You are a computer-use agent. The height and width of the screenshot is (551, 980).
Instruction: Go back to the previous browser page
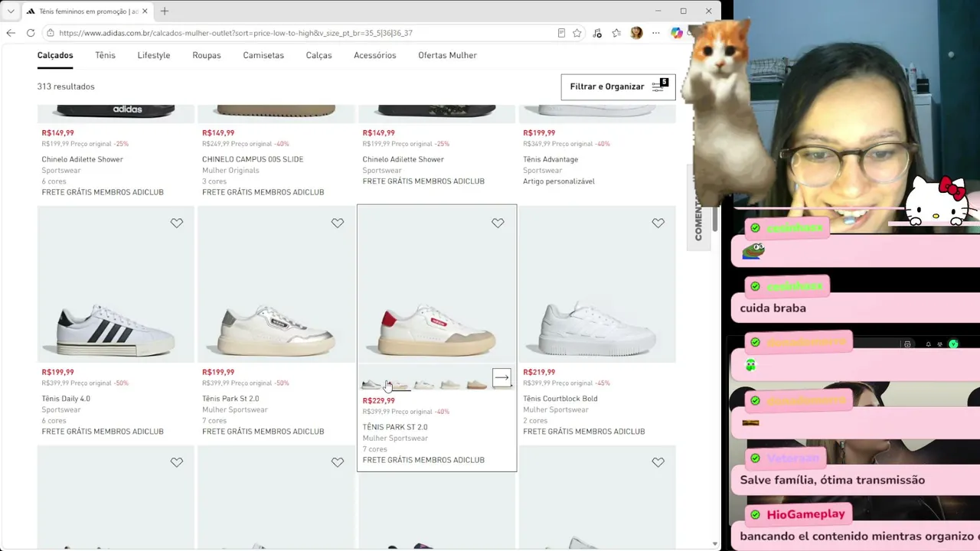pyautogui.click(x=11, y=33)
